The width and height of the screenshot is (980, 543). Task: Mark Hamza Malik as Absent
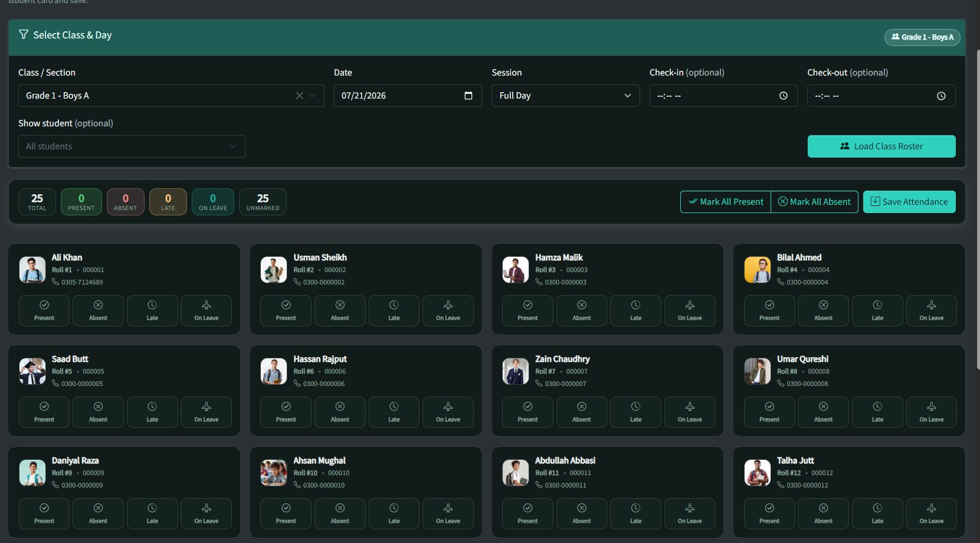pyautogui.click(x=582, y=310)
